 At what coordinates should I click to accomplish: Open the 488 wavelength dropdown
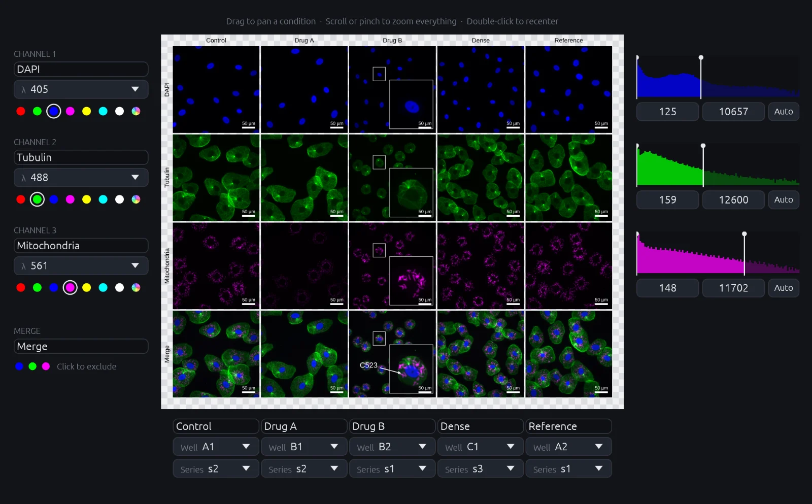[x=81, y=178]
